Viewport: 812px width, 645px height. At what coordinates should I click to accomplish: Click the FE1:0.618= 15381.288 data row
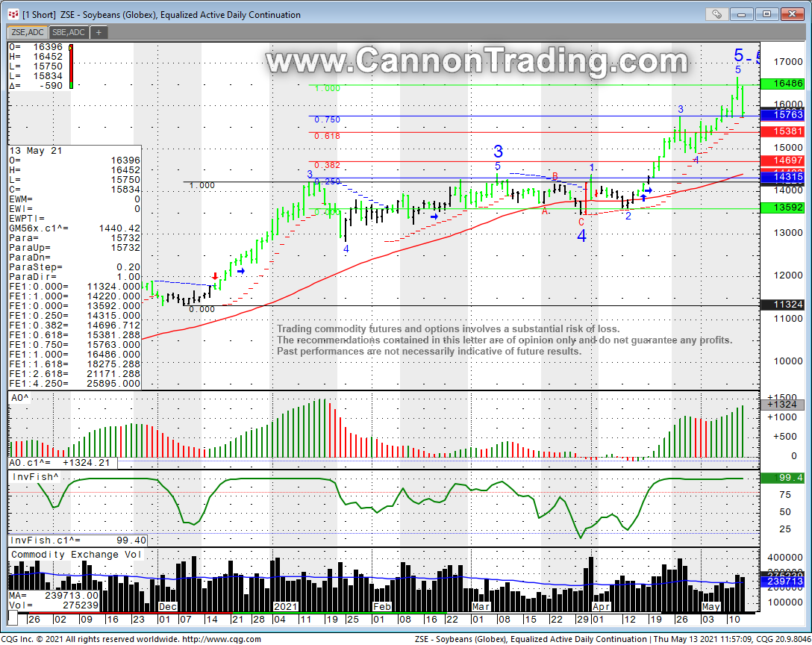click(x=75, y=335)
